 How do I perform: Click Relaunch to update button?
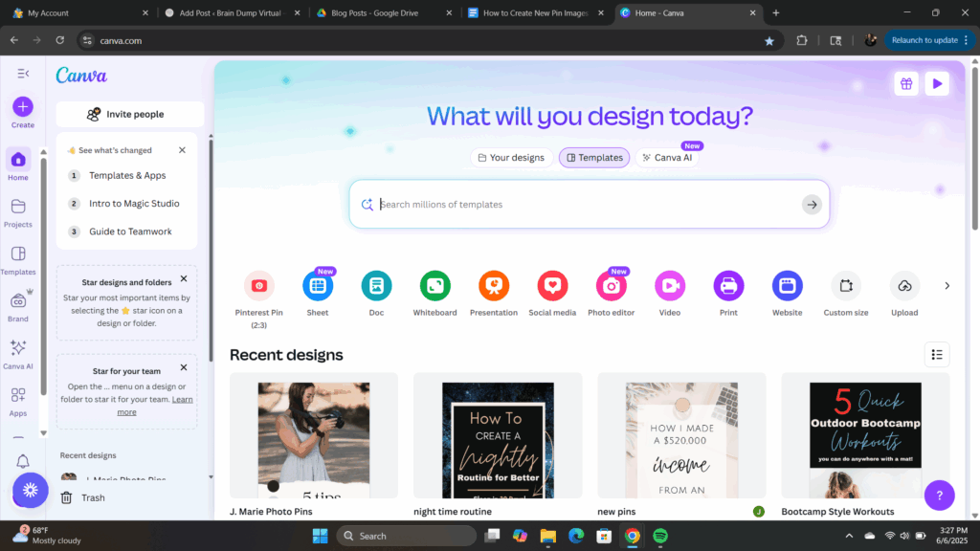pyautogui.click(x=929, y=40)
